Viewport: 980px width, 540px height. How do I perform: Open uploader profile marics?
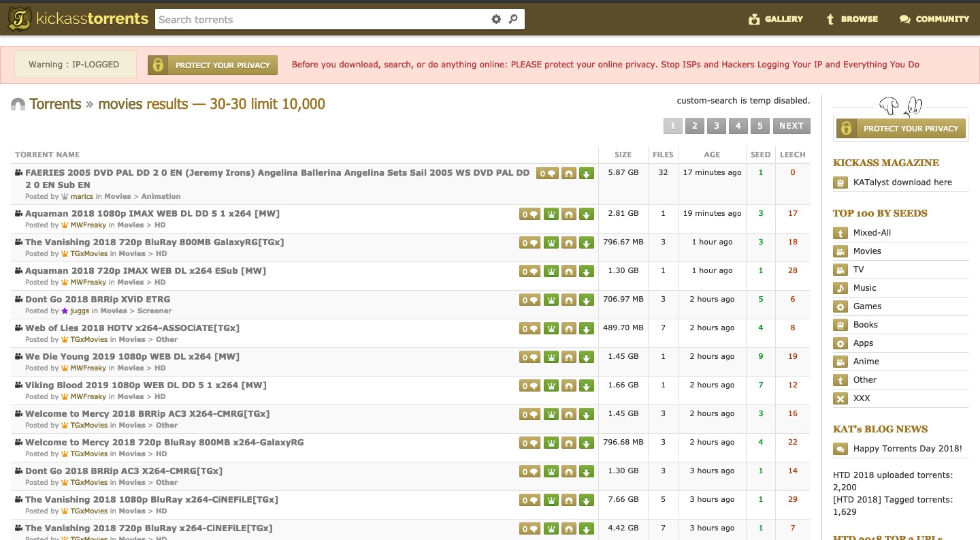point(82,196)
